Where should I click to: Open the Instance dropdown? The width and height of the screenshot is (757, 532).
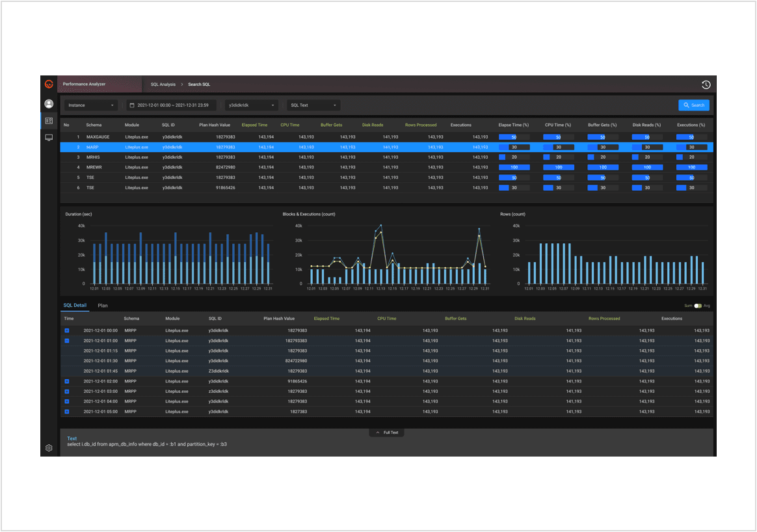point(90,105)
